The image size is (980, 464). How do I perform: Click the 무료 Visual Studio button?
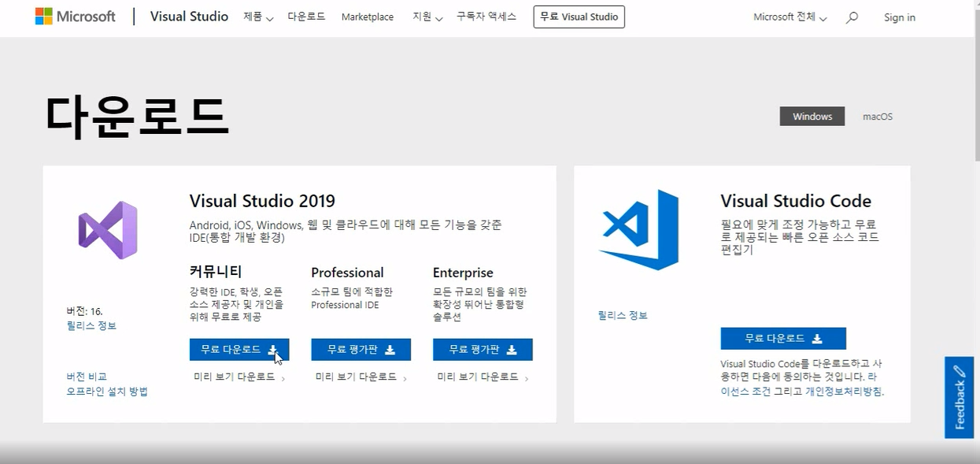pyautogui.click(x=579, y=17)
